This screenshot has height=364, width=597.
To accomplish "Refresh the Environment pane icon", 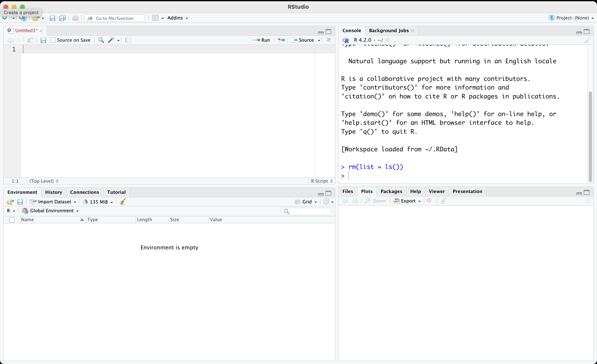I will tap(326, 202).
